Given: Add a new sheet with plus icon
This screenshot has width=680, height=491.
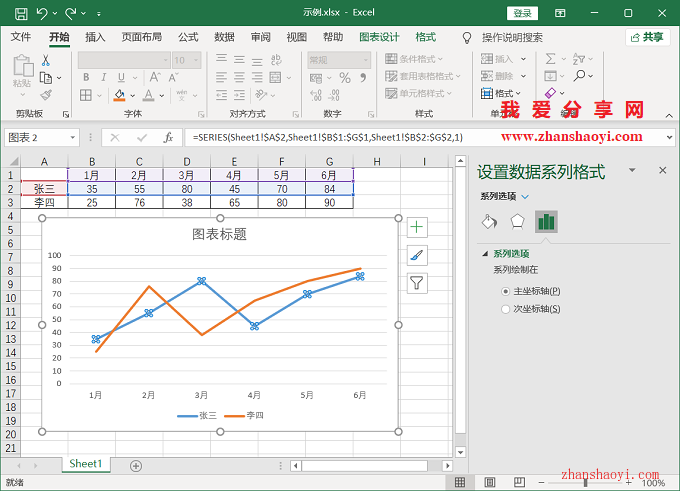Looking at the screenshot, I should 136,466.
